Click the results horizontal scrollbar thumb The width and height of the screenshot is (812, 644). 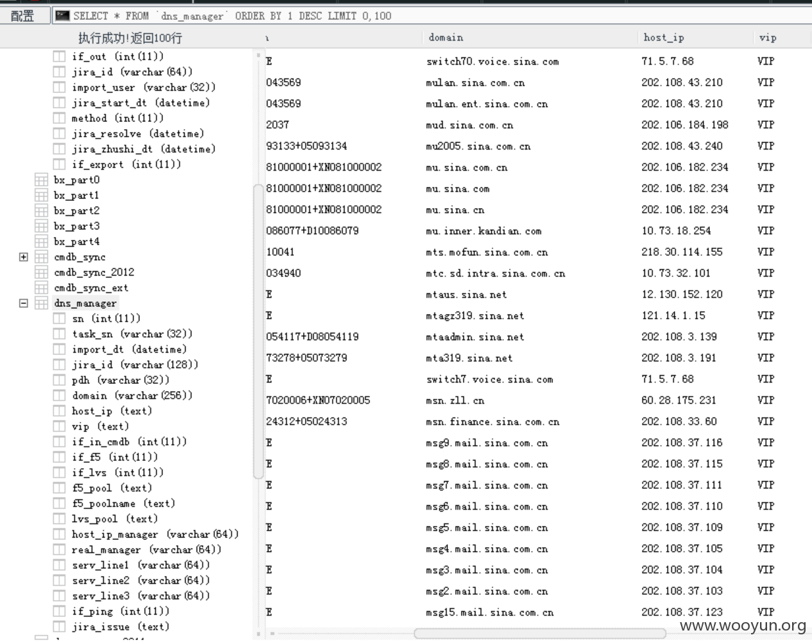[x=539, y=634]
